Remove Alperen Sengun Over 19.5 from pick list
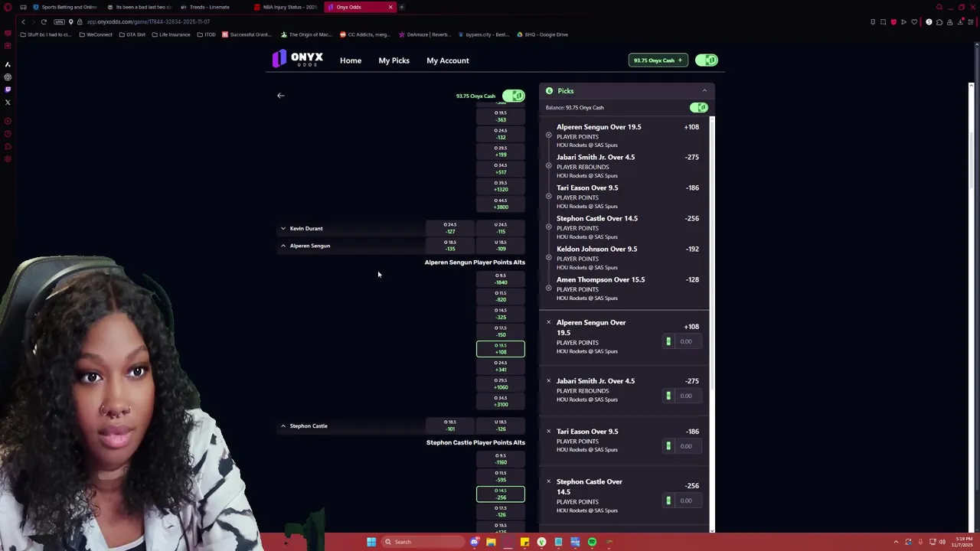980x551 pixels. [x=548, y=135]
